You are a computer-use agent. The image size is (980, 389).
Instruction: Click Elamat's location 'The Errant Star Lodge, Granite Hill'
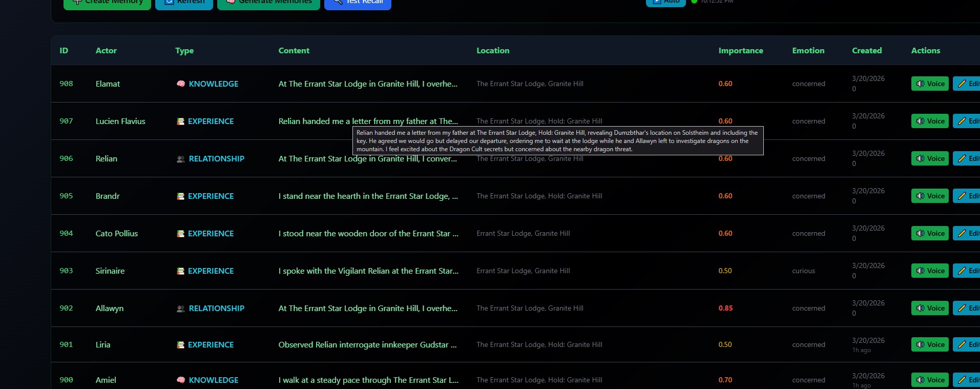tap(530, 84)
